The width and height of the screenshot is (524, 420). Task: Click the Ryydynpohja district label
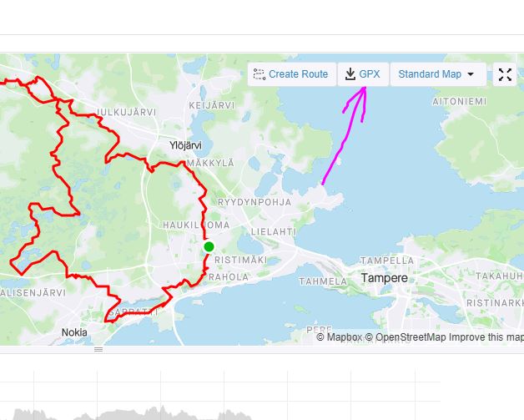tap(254, 202)
